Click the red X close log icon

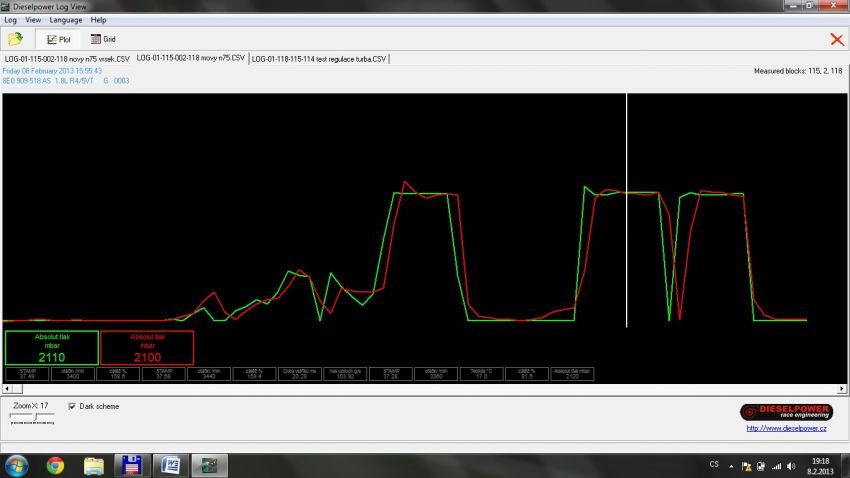pyautogui.click(x=836, y=40)
